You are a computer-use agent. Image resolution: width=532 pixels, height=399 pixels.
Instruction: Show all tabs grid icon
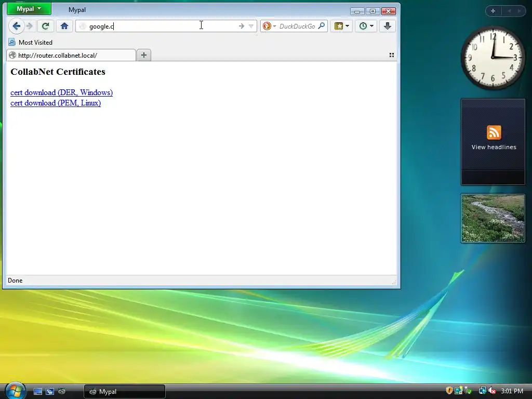click(x=392, y=55)
